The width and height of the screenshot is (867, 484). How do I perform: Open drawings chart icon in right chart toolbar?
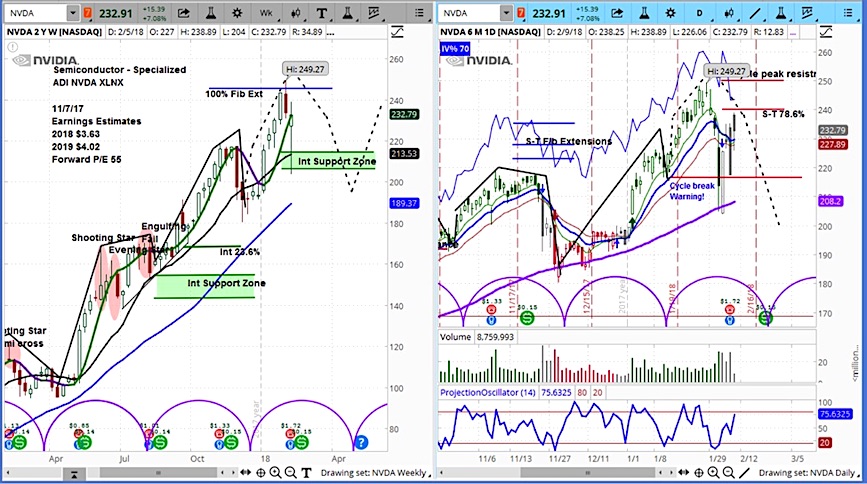[808, 13]
